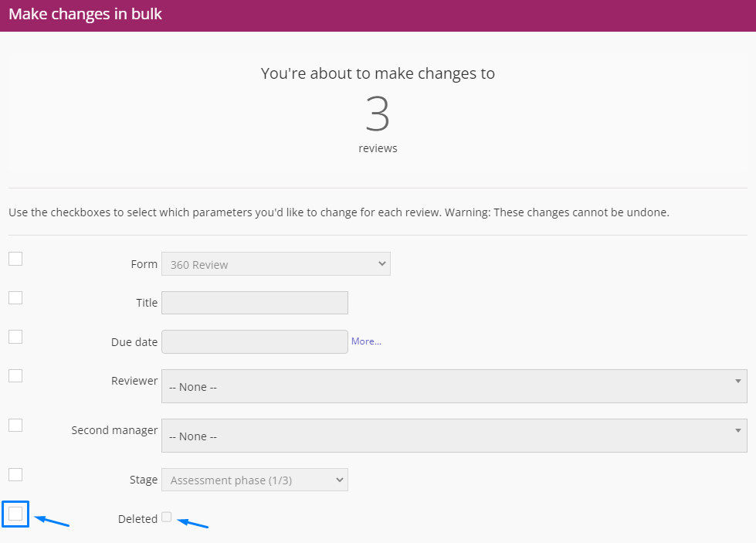Toggle the small Deleted value checkbox
The width and height of the screenshot is (756, 543).
pos(166,517)
